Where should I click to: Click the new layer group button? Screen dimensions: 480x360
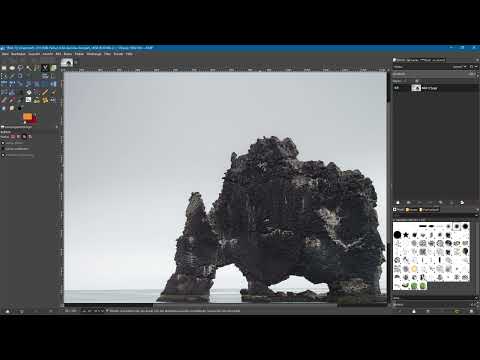tap(408, 202)
